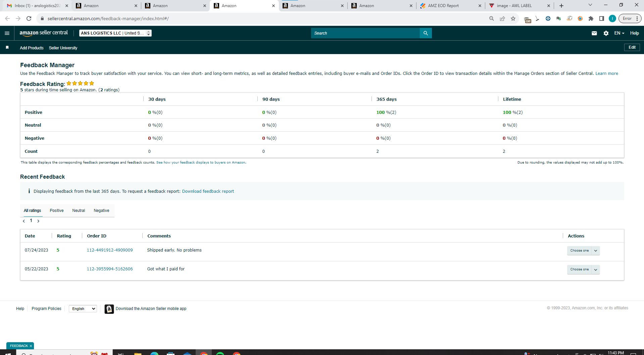This screenshot has width=644, height=355.
Task: Switch to the image - AWL LABEL tab
Action: 519,6
